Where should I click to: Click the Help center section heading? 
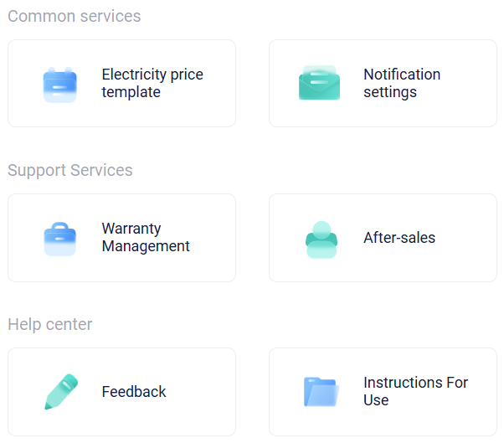(50, 324)
